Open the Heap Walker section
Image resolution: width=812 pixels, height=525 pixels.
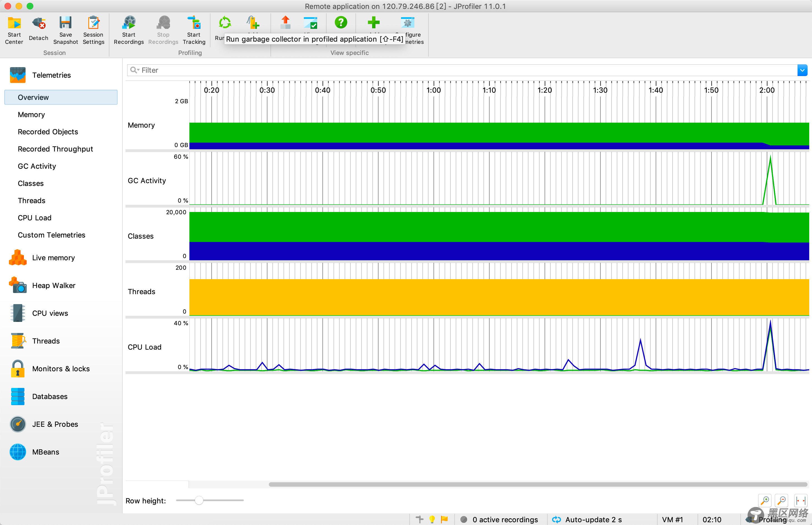(43, 285)
